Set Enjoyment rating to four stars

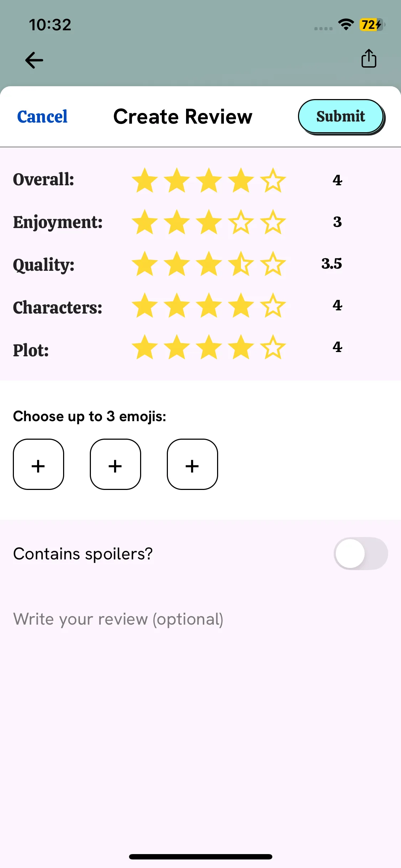(241, 222)
